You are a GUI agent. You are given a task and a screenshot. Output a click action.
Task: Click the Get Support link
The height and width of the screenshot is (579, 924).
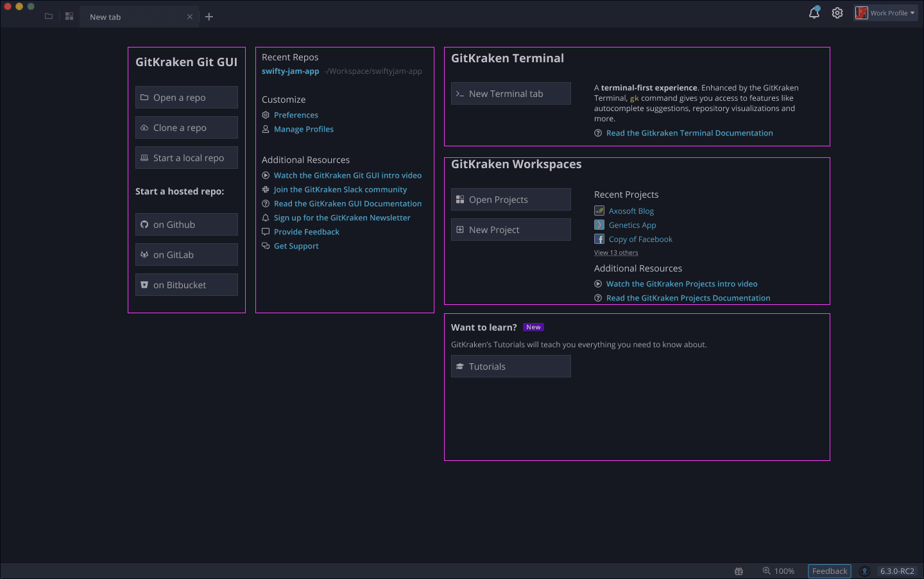point(296,246)
